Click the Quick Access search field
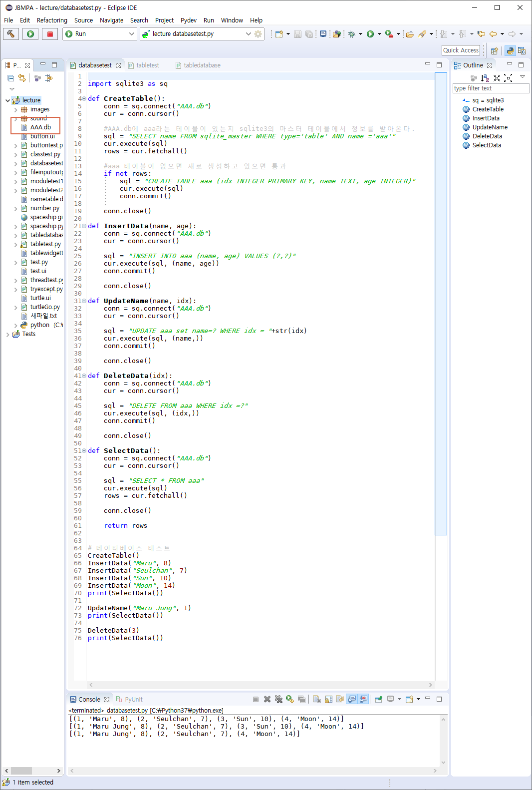 pyautogui.click(x=461, y=50)
